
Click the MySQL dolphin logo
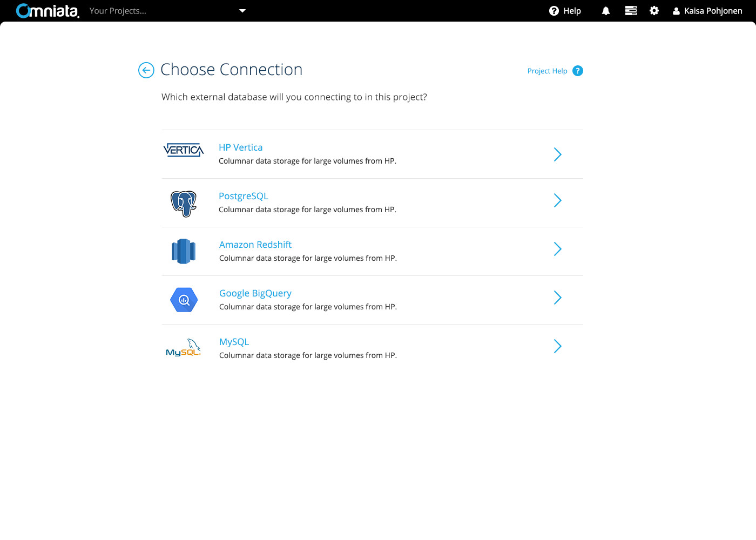pos(184,348)
